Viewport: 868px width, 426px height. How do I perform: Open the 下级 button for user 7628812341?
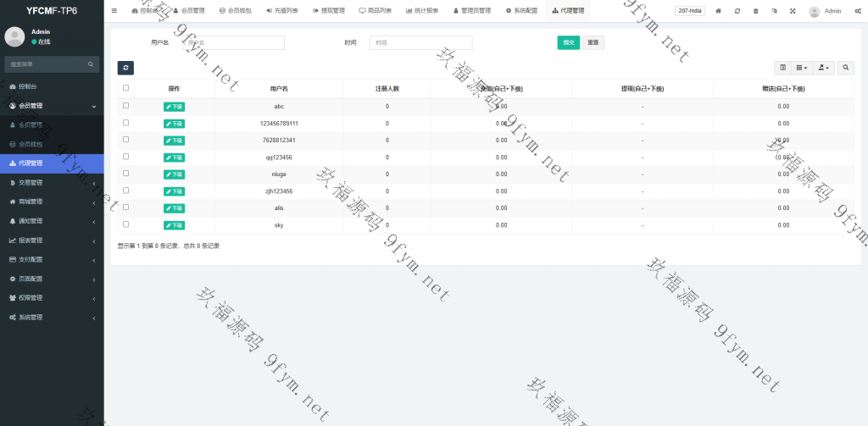174,141
